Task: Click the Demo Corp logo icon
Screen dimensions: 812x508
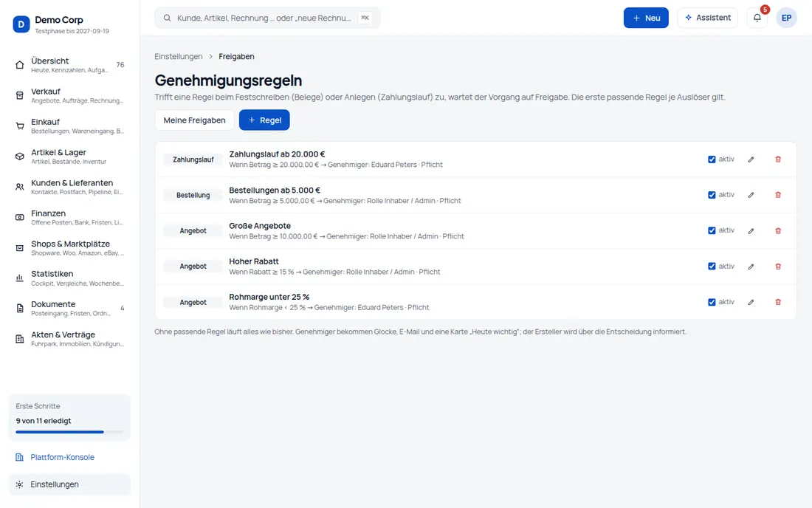Action: click(x=21, y=24)
